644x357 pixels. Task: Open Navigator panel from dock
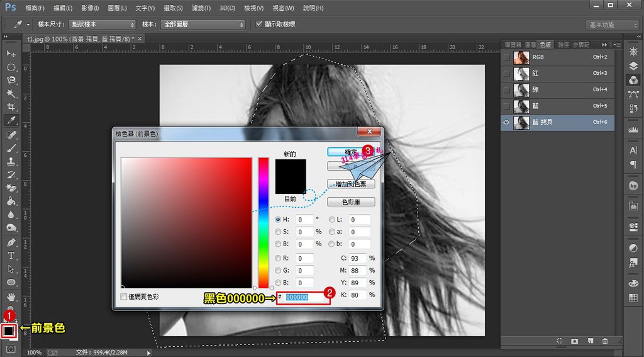tap(633, 52)
